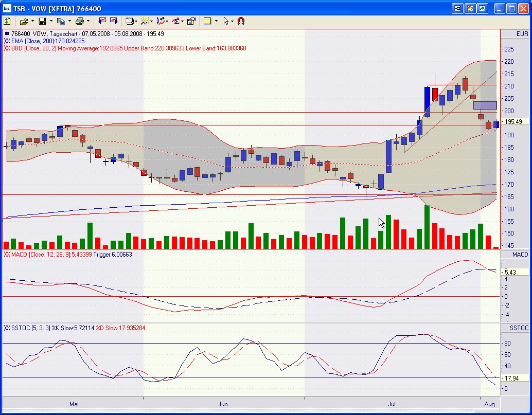Click the chart title '766400 VOW, Tageschart'
The image size is (532, 415).
[44, 34]
